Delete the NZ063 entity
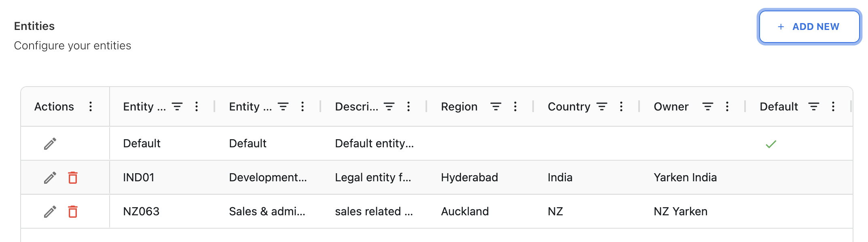Viewport: 868px width, 242px height. (x=73, y=212)
